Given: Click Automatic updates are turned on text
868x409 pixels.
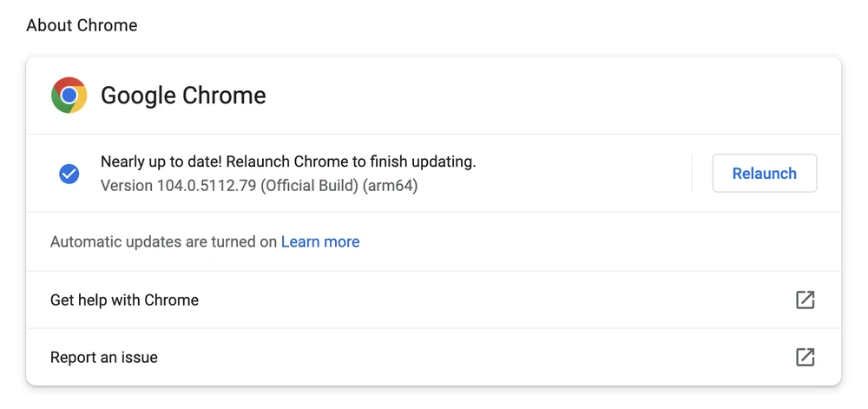Looking at the screenshot, I should click(163, 242).
